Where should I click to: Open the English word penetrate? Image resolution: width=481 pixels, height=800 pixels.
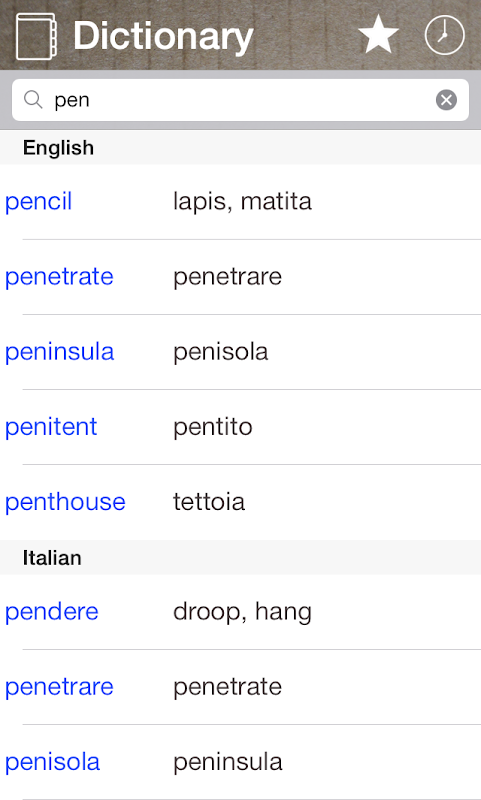(59, 277)
